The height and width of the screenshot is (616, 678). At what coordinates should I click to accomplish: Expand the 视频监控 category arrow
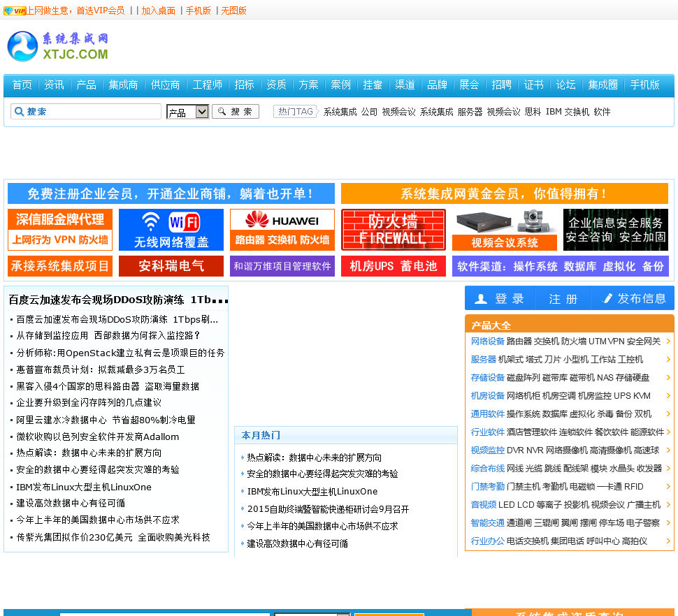point(668,450)
